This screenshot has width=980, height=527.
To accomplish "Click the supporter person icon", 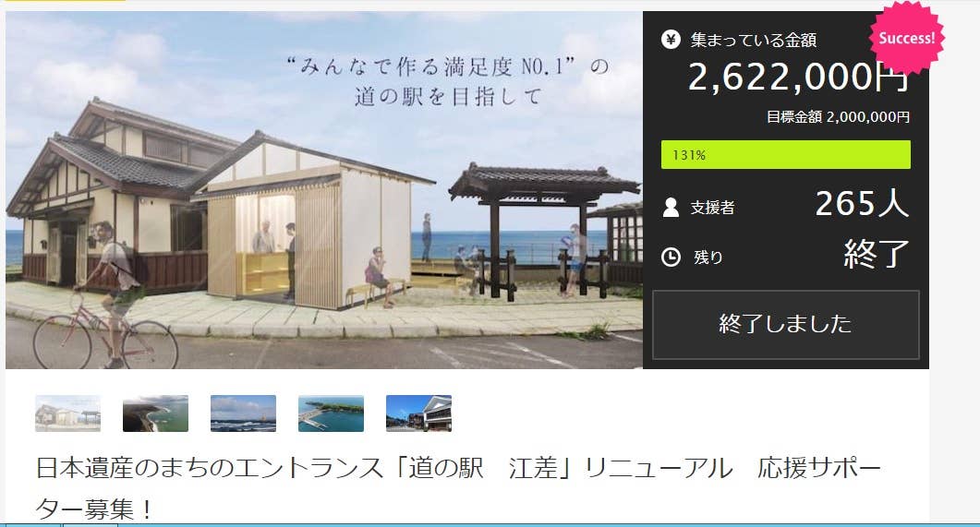I will (671, 208).
